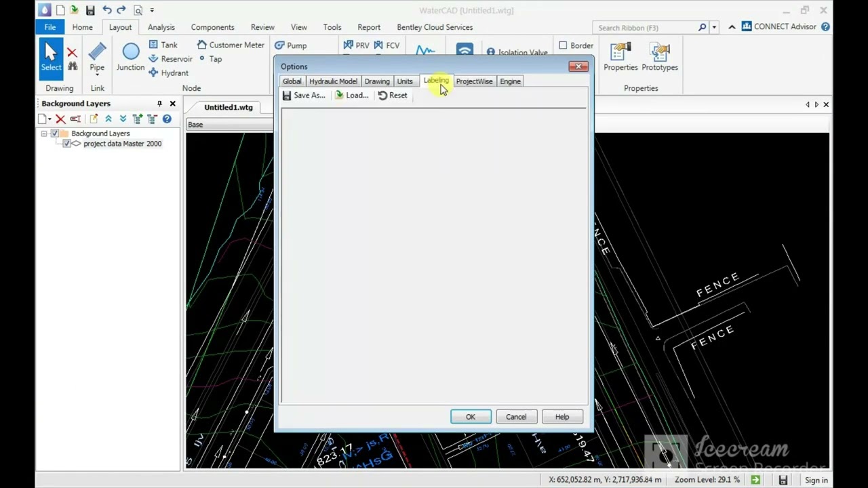
Task: Collapse the ribbon with the up chevron
Action: click(732, 27)
